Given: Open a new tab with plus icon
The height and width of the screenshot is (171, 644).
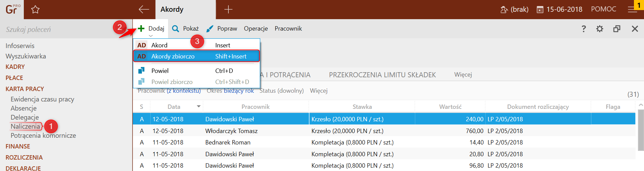Looking at the screenshot, I should point(228,9).
